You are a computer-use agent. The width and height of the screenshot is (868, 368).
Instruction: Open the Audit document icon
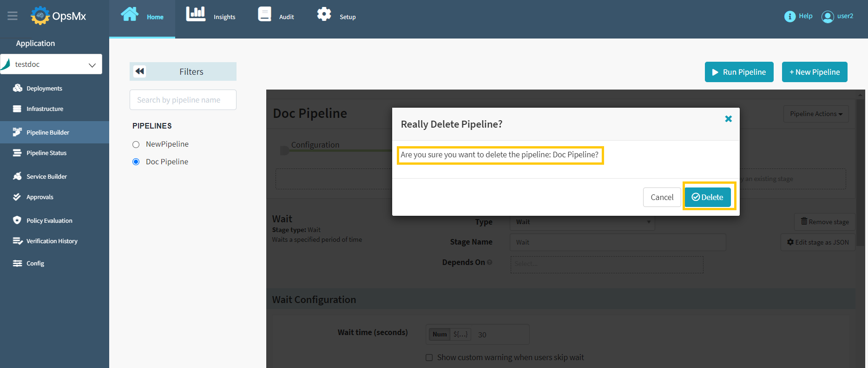(x=264, y=14)
